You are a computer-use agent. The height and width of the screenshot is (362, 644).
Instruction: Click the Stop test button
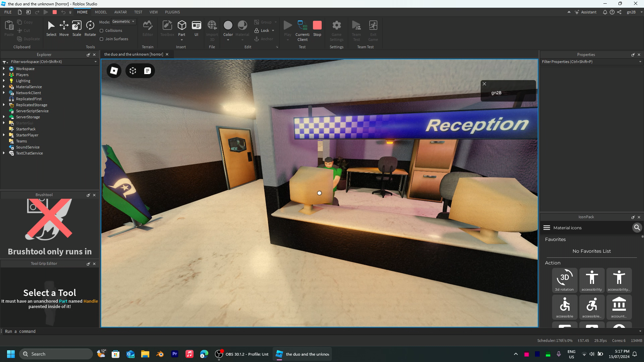coord(317,28)
